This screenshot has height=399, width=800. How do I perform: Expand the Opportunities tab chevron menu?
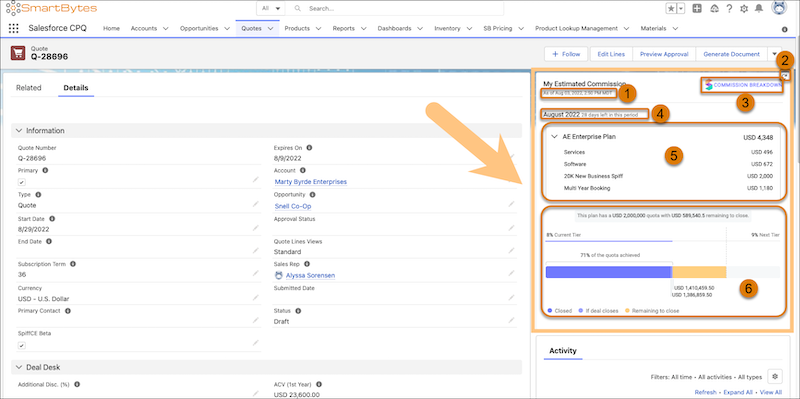[x=227, y=29]
